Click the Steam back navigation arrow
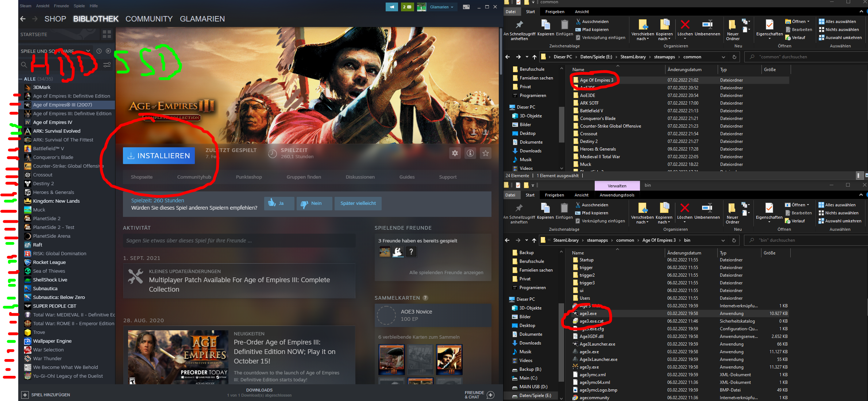868x401 pixels. pos(23,19)
